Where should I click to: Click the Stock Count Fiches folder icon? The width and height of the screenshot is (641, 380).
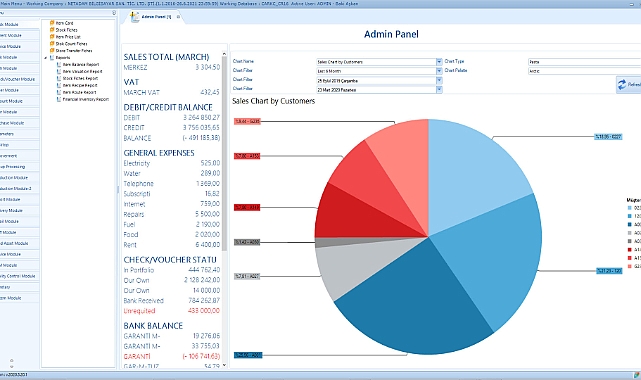pos(52,43)
